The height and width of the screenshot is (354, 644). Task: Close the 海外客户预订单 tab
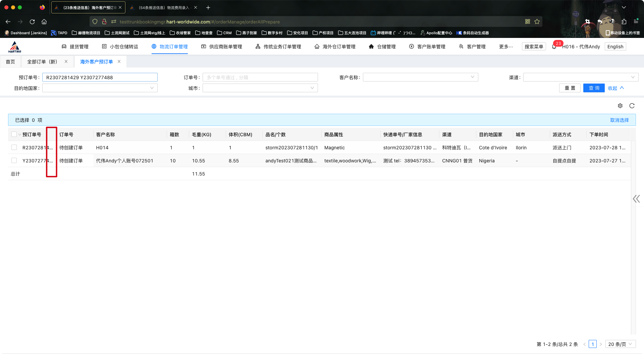[x=119, y=62]
